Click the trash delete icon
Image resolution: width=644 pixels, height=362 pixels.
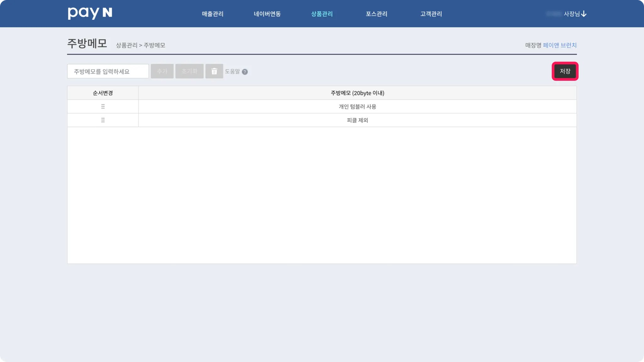pos(214,71)
